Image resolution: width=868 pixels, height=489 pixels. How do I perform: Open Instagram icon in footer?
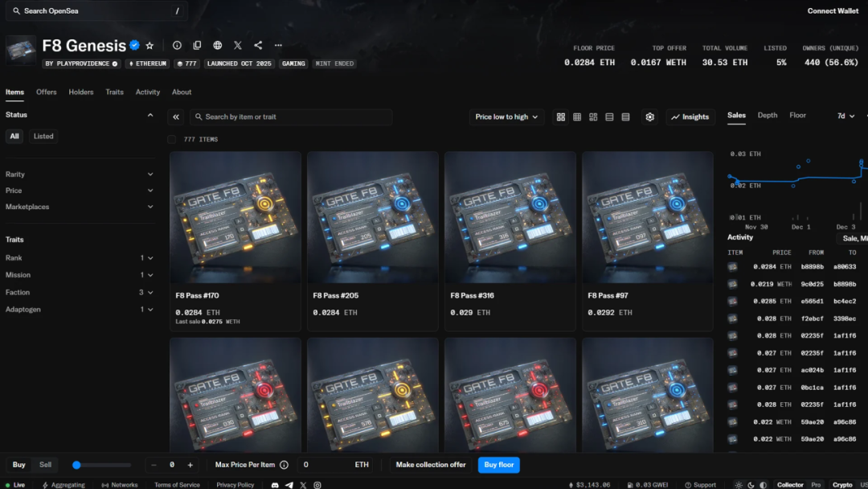(317, 485)
